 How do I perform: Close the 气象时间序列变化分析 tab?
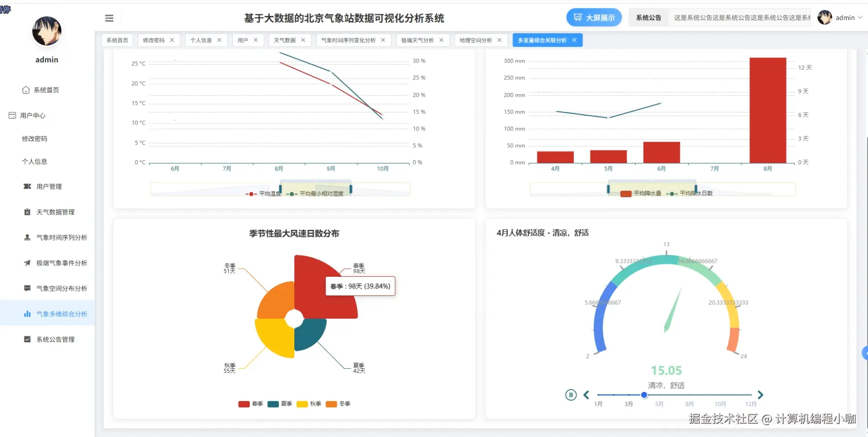[383, 40]
